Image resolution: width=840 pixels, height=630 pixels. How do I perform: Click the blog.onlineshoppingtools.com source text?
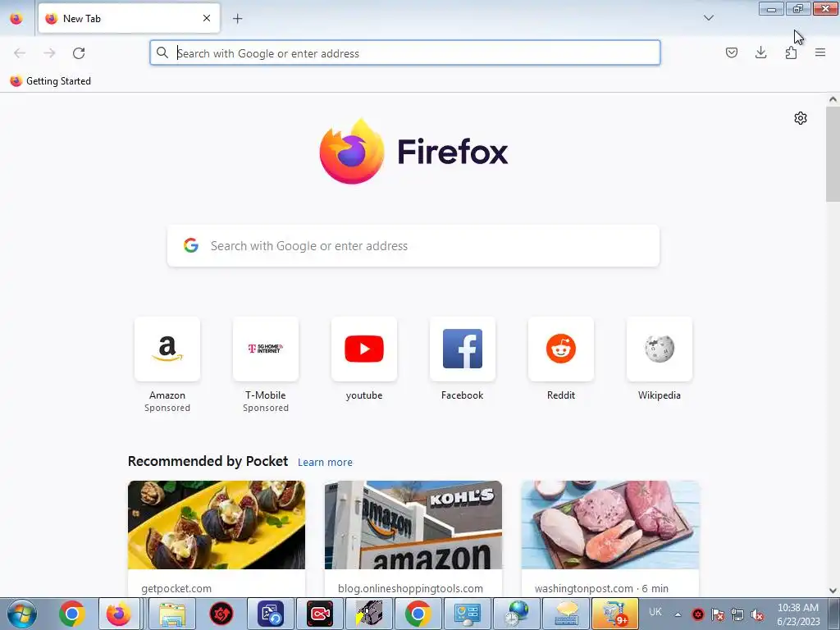(410, 588)
